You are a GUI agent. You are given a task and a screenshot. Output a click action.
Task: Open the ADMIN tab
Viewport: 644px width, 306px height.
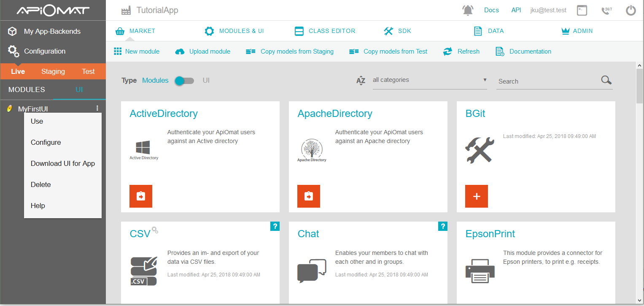[577, 31]
